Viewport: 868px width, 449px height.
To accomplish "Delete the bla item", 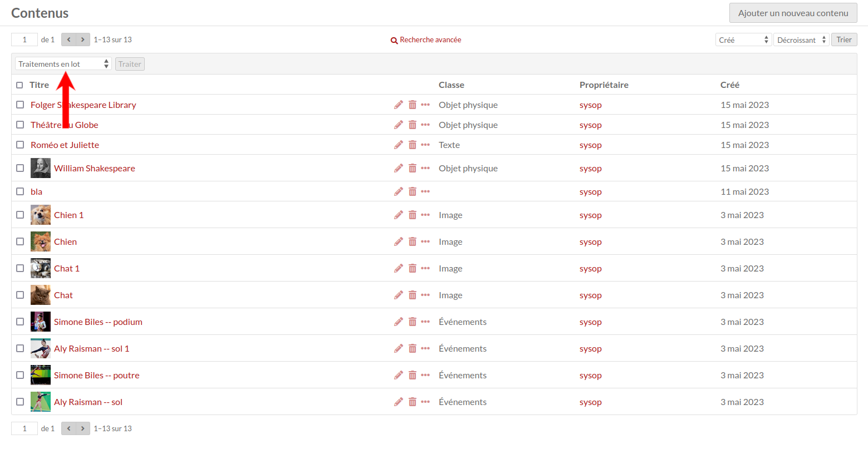I will click(x=413, y=191).
